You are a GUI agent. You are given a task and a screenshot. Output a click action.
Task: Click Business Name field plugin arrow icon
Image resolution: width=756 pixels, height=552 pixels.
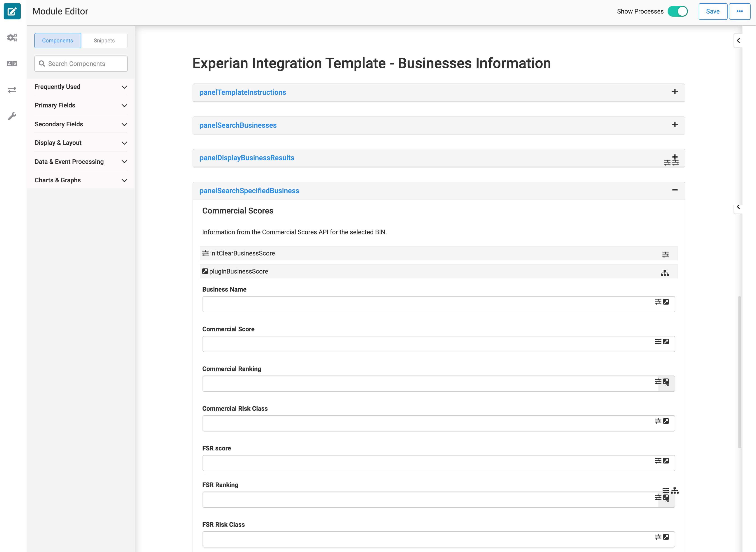[x=666, y=302]
